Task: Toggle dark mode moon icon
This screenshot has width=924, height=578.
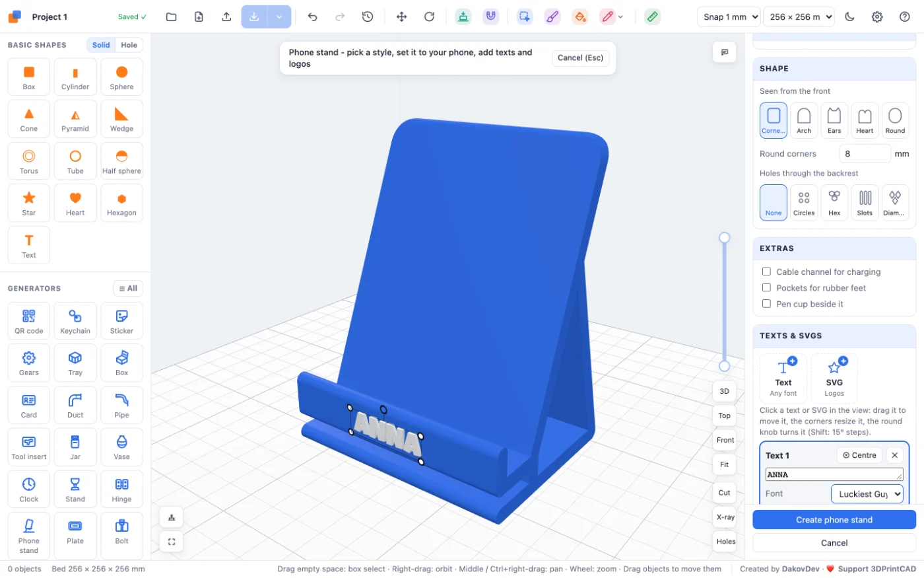Action: pyautogui.click(x=850, y=17)
